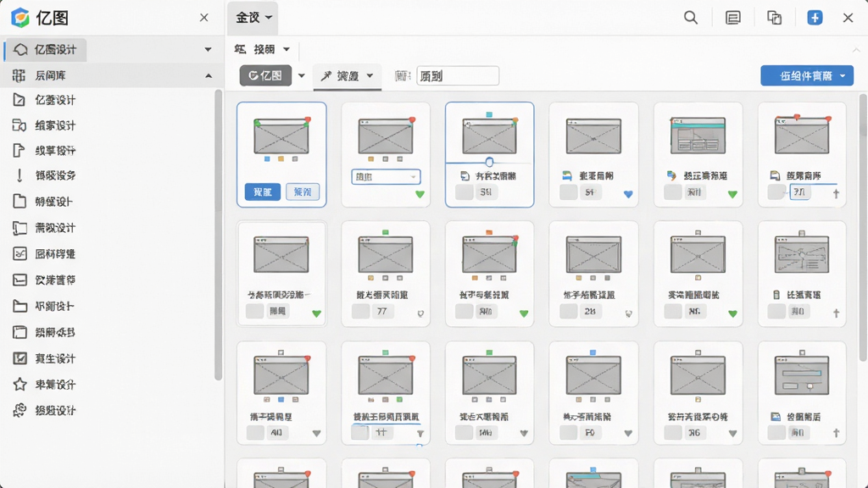Click the blue swatch under first card thumbnail
The height and width of the screenshot is (488, 868).
(x=267, y=158)
